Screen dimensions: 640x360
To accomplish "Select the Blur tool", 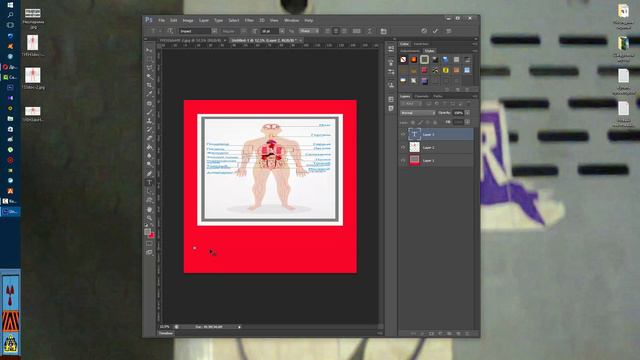I will click(149, 156).
